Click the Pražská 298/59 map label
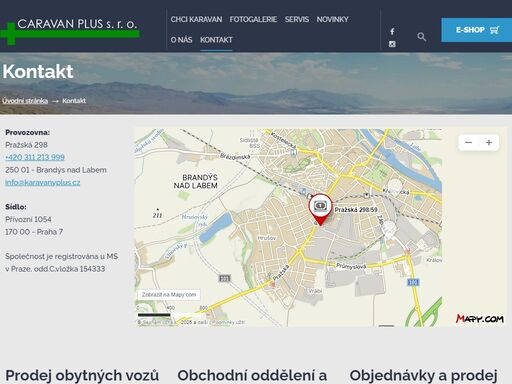This screenshot has width=512, height=384. pyautogui.click(x=356, y=210)
